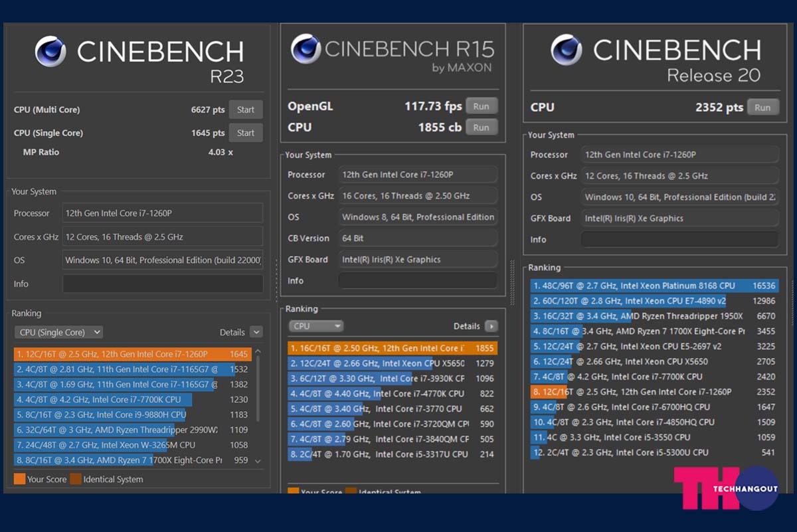Click Release 20 GFX Board Iris Xe field
Screen dimensions: 797x532
[680, 218]
